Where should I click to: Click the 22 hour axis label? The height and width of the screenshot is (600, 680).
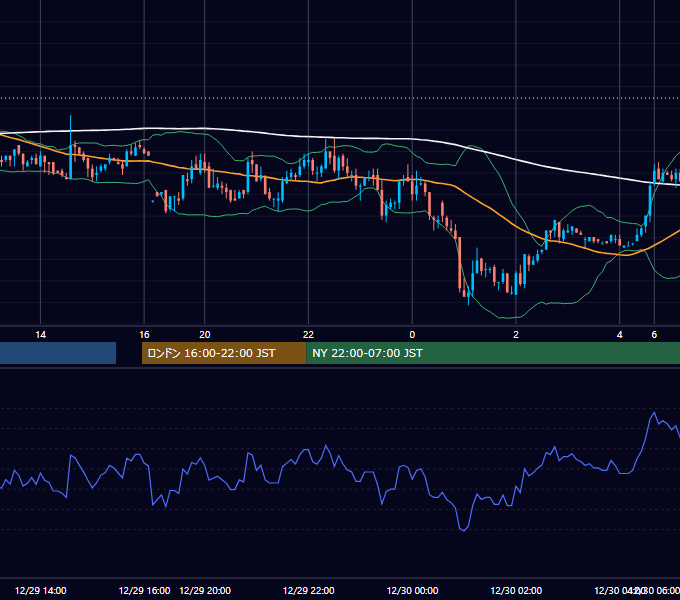point(308,335)
